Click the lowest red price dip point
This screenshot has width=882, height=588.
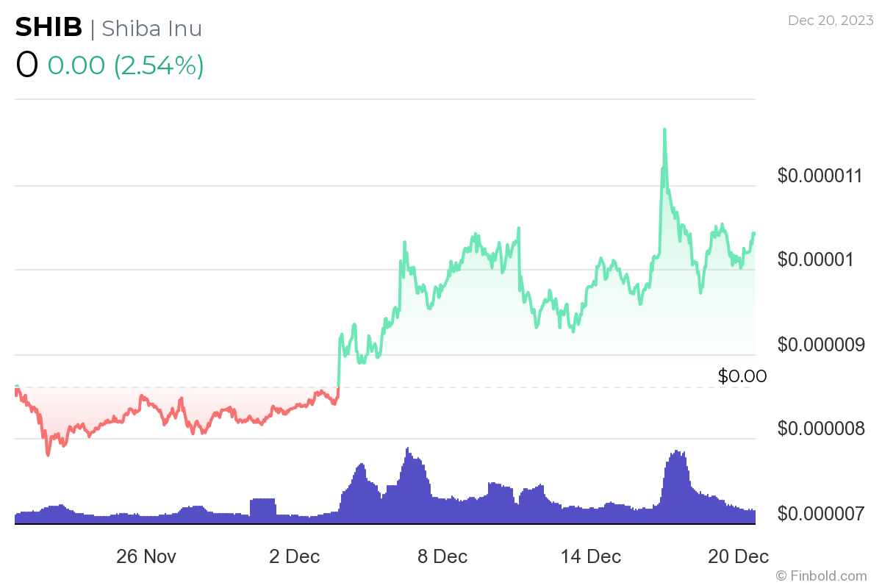(x=49, y=454)
